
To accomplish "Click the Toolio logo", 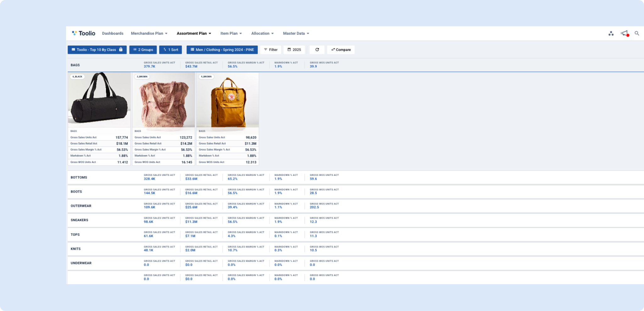I will (83, 33).
